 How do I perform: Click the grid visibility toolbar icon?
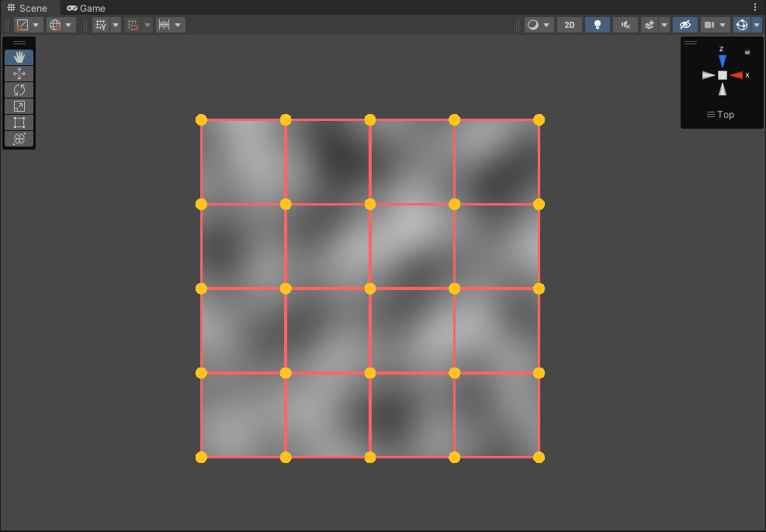pos(101,24)
